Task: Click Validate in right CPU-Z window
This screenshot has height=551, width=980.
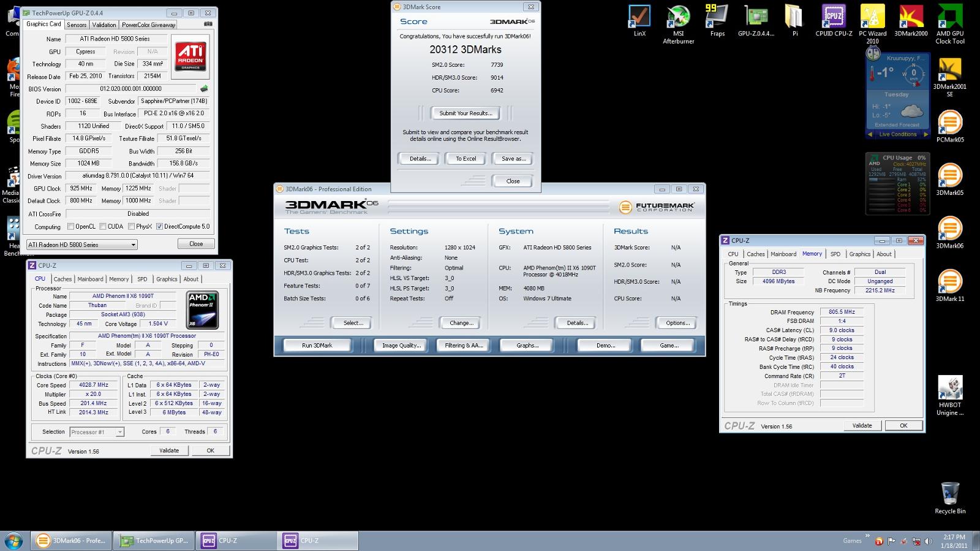Action: tap(862, 425)
